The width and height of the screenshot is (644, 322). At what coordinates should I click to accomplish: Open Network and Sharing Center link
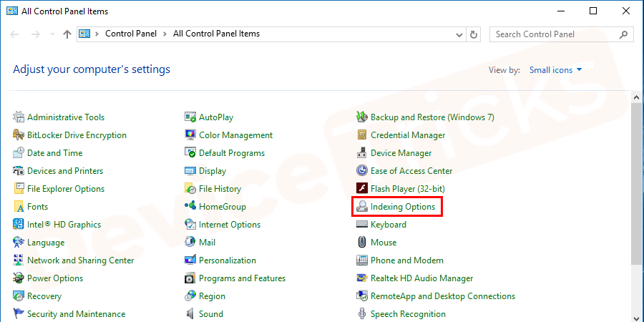[x=80, y=260]
